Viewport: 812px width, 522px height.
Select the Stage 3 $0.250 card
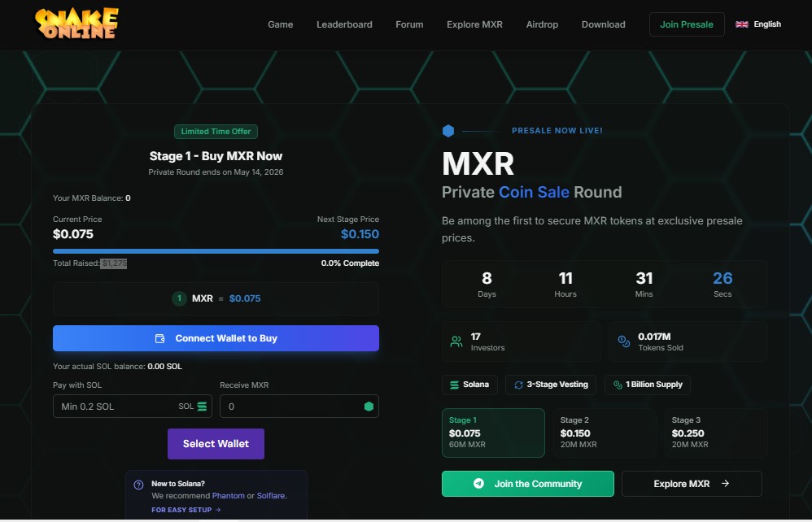[x=716, y=433]
